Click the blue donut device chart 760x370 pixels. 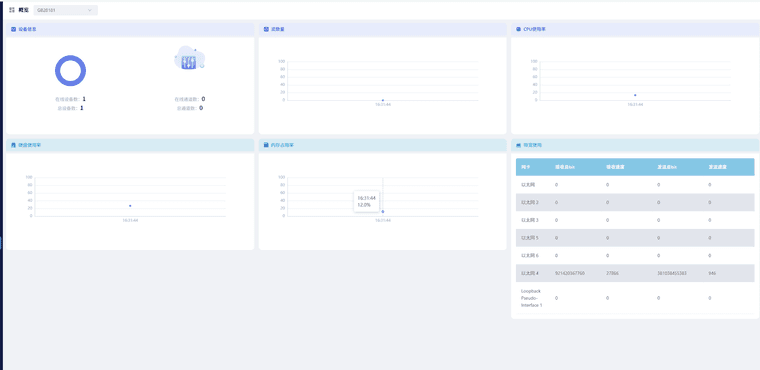70,71
